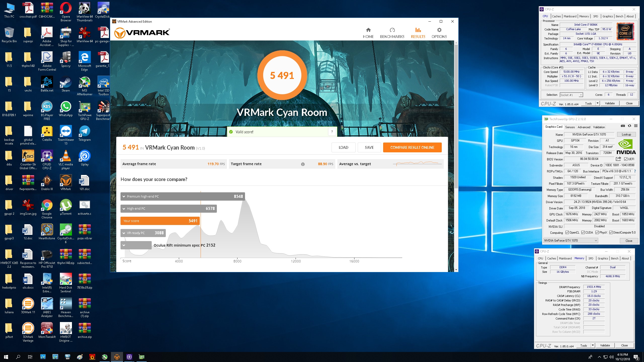Open the HOME section in VRMark

point(368,33)
